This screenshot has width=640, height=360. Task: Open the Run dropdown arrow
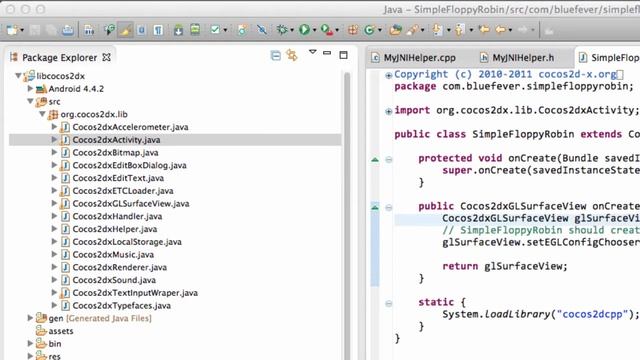click(x=314, y=30)
